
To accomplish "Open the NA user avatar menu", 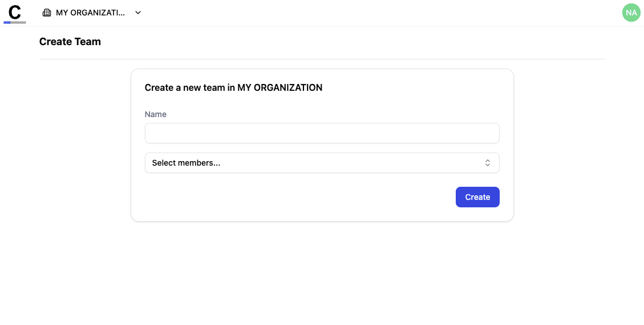I will click(x=631, y=13).
